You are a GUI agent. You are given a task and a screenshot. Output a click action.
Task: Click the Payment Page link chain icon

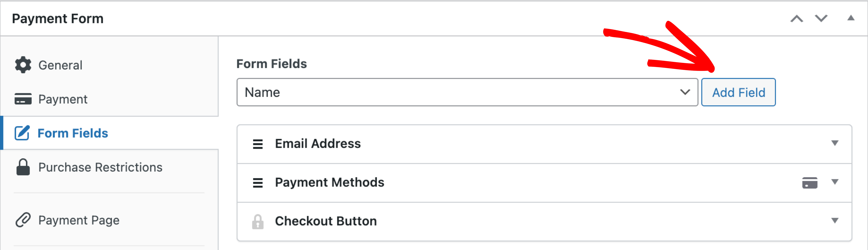click(23, 220)
